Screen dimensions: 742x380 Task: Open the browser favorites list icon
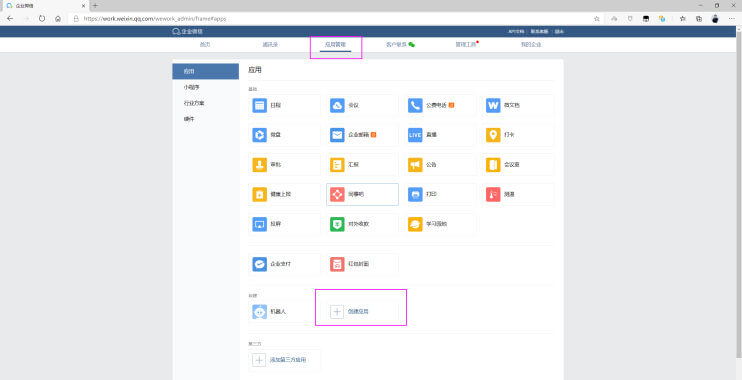(683, 18)
